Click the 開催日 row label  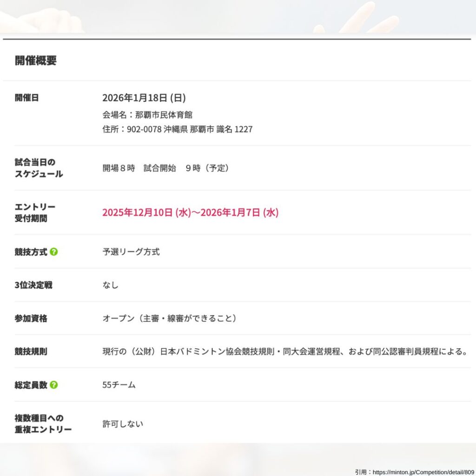click(27, 98)
